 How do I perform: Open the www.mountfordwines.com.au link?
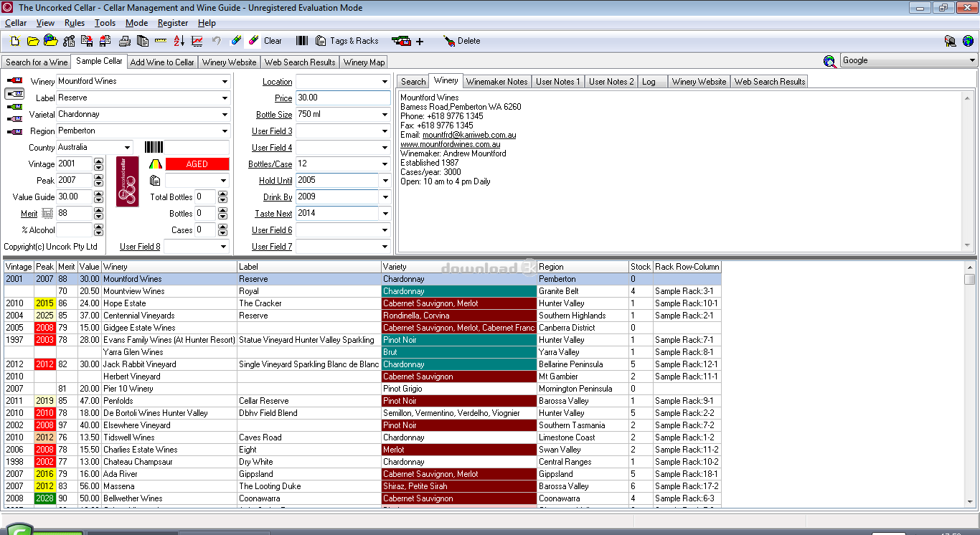(x=451, y=144)
